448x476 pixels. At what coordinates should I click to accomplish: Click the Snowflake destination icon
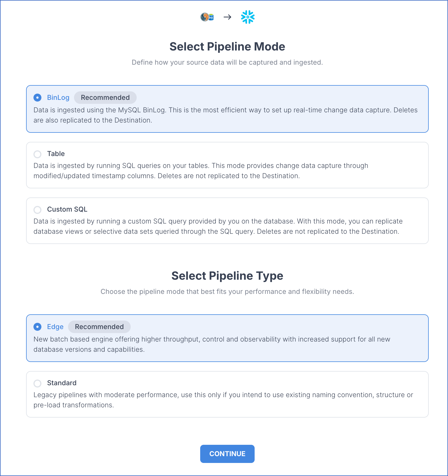[x=248, y=17]
